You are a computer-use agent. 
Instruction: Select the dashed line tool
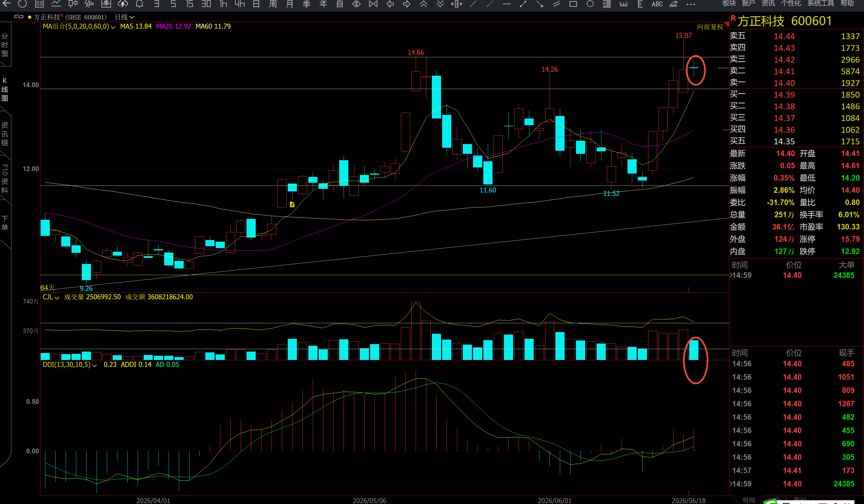490,4
